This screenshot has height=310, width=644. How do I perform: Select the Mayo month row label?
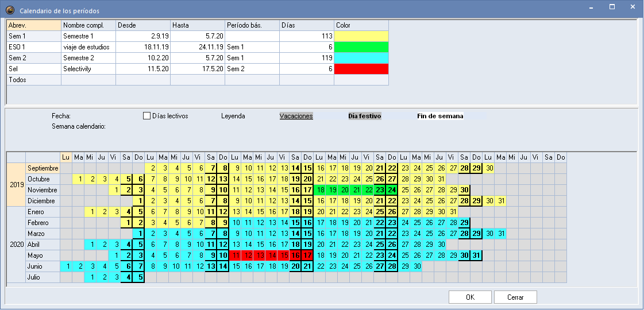coord(43,255)
